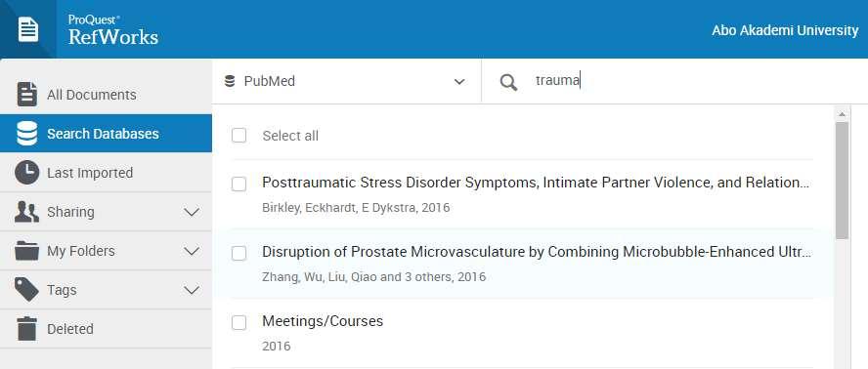Tick checkbox for Posttraumatic Stress Disorder article
This screenshot has width=868, height=369.
tap(239, 184)
